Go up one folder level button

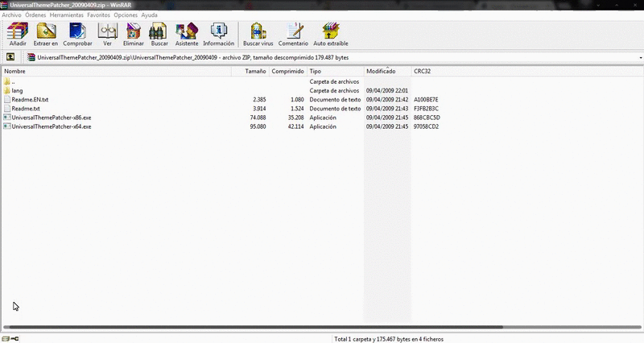pos(10,57)
